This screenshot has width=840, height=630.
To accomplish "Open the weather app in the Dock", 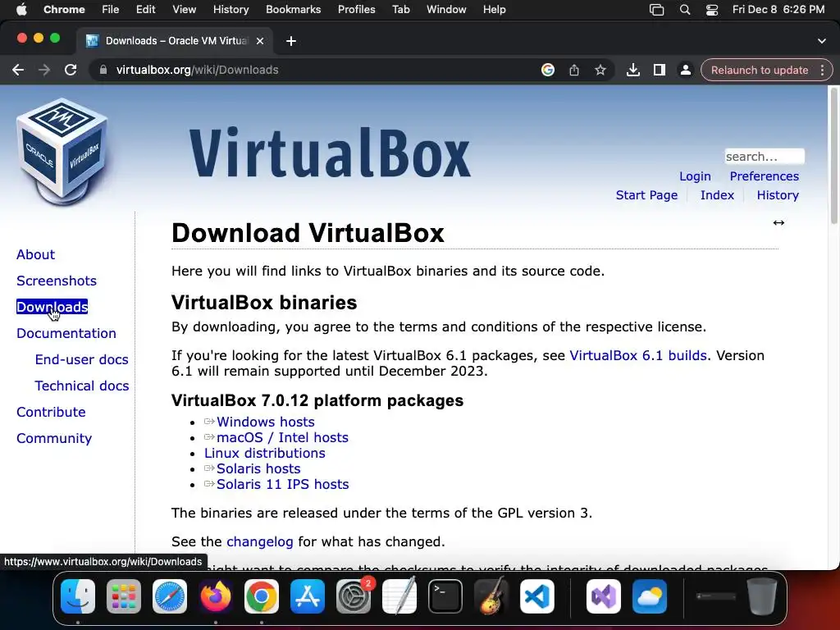I will pyautogui.click(x=650, y=596).
